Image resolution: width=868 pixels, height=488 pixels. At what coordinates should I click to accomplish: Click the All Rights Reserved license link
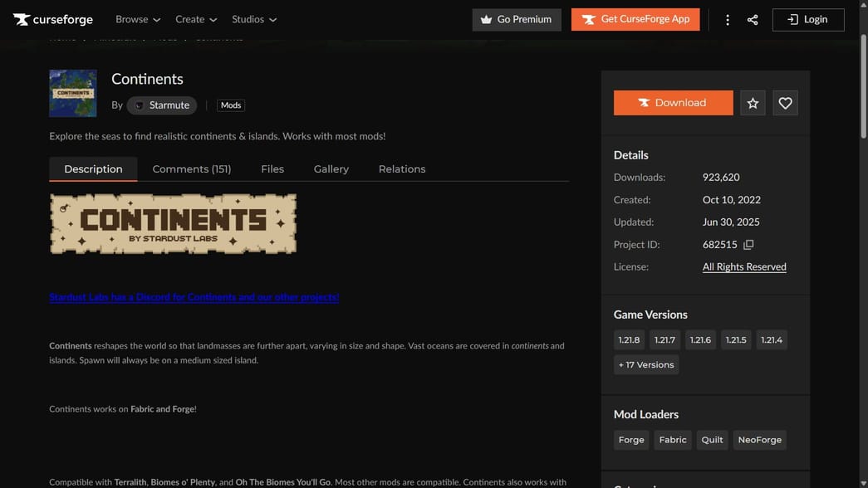click(743, 266)
